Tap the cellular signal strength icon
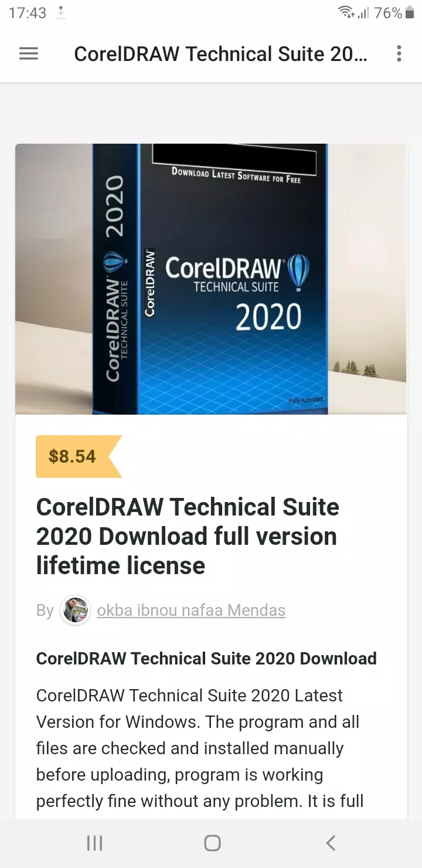This screenshot has width=422, height=868. 364,13
